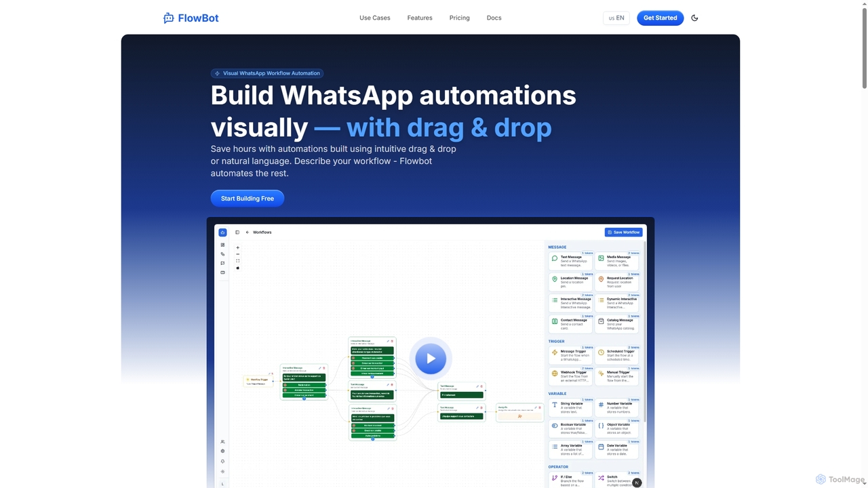Zoom in on the workflow canvas
Screen dimensions: 868x488
(237, 248)
